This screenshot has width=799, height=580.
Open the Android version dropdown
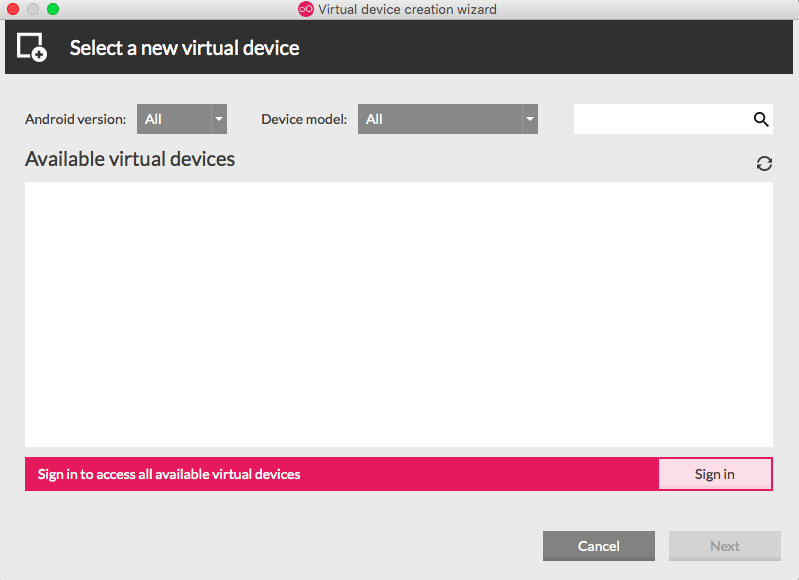click(182, 119)
